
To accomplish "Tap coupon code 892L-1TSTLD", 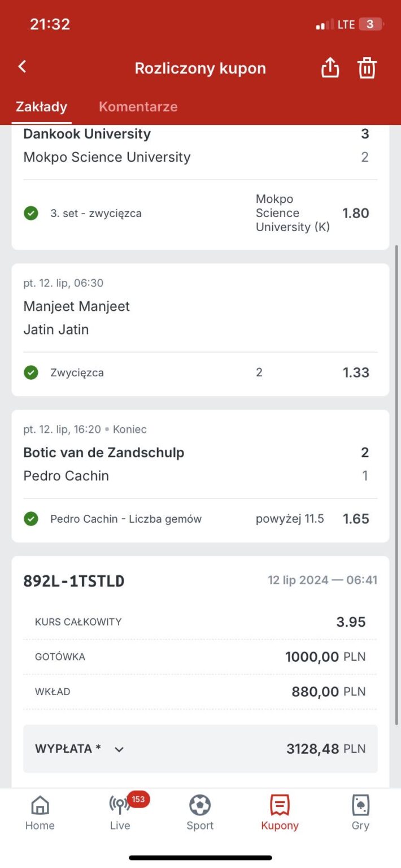I will 74,581.
